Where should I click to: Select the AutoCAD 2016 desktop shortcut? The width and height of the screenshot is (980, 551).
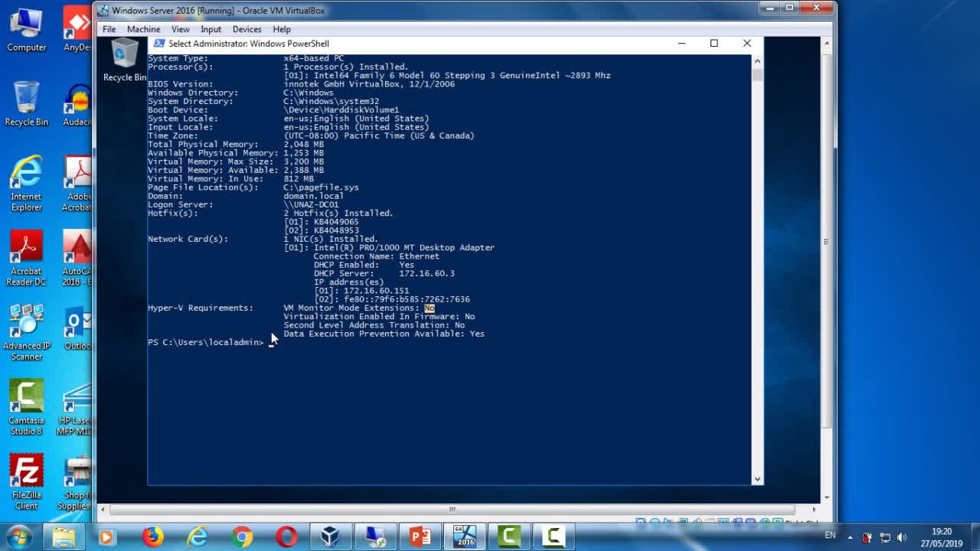pos(77,258)
